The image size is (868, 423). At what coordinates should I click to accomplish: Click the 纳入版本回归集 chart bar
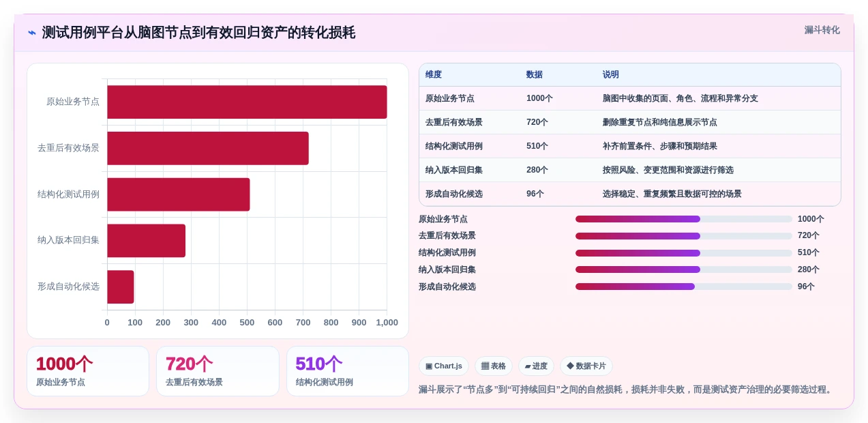146,241
